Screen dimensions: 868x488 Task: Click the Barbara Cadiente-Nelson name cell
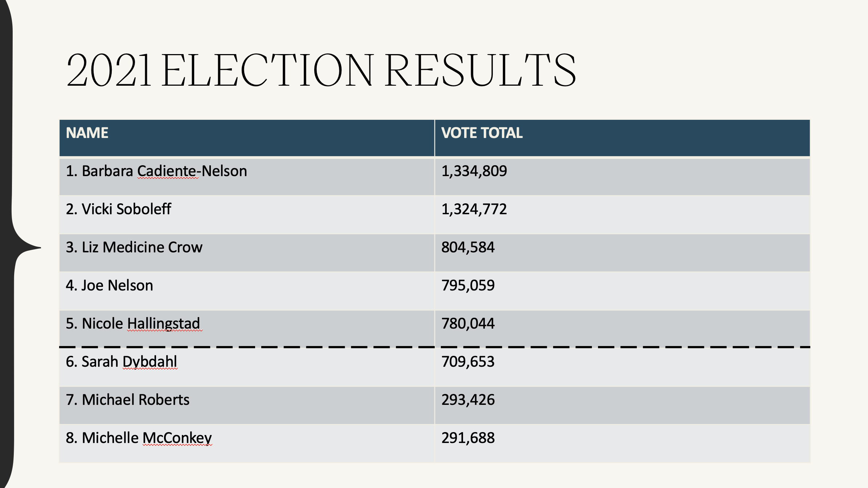click(156, 171)
